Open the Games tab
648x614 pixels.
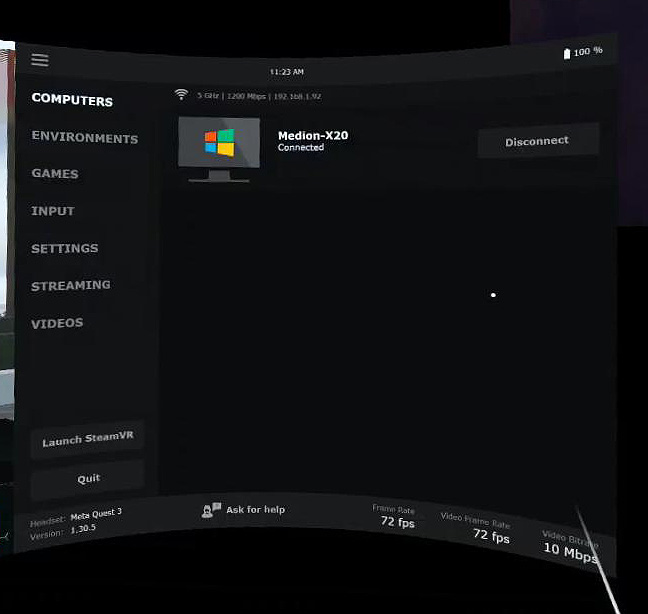click(55, 173)
